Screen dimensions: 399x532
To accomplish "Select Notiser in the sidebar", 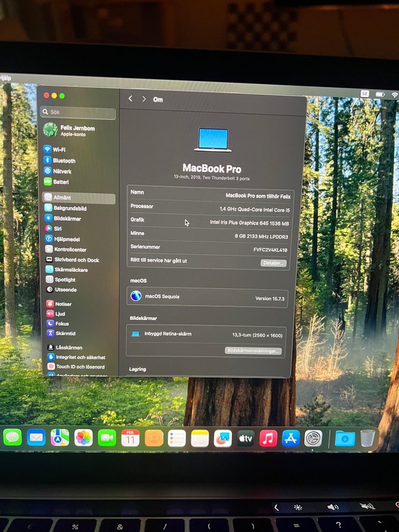I will click(x=63, y=304).
